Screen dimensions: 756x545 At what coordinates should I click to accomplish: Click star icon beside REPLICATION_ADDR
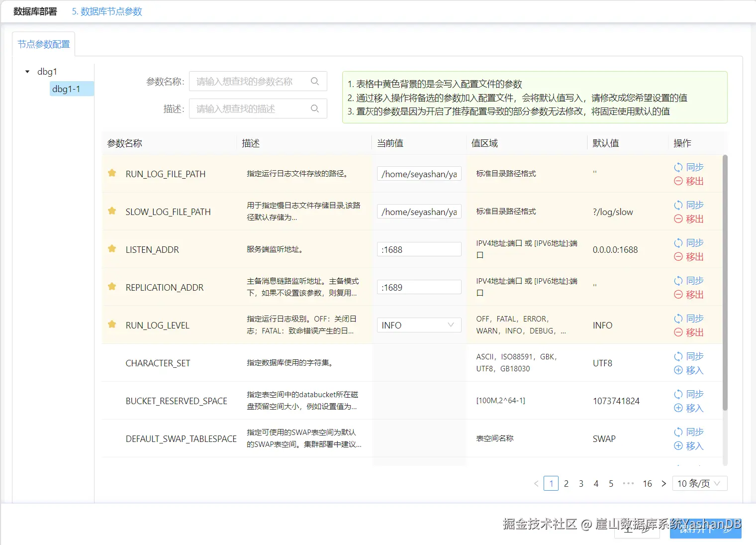(112, 287)
